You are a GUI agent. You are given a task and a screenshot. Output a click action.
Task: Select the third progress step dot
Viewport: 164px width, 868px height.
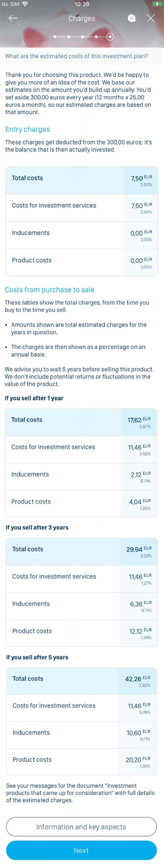click(82, 37)
